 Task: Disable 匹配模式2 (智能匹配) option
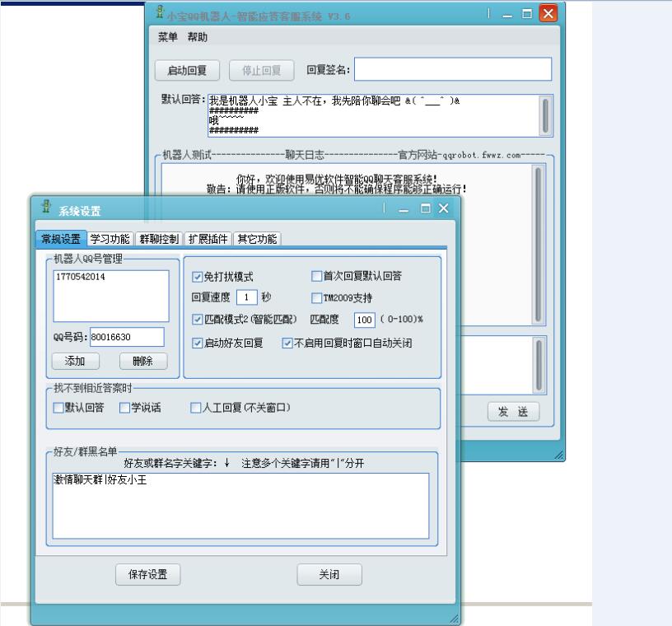tap(198, 320)
